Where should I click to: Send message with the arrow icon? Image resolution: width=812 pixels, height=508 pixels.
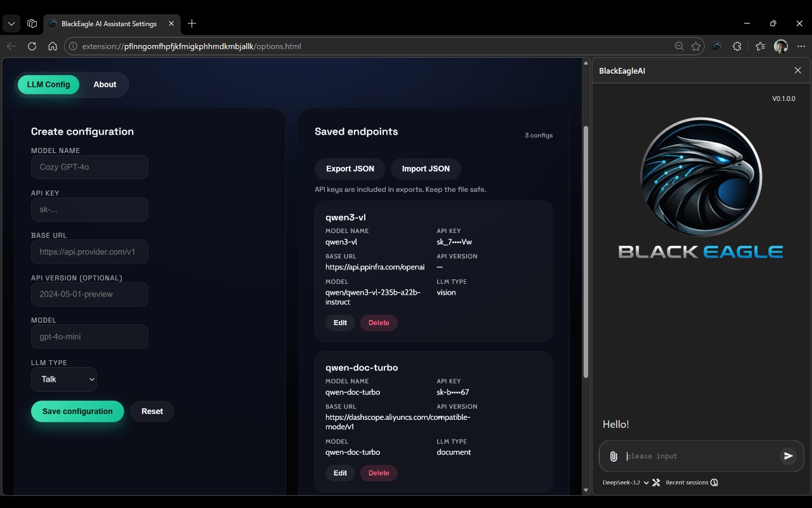tap(788, 456)
